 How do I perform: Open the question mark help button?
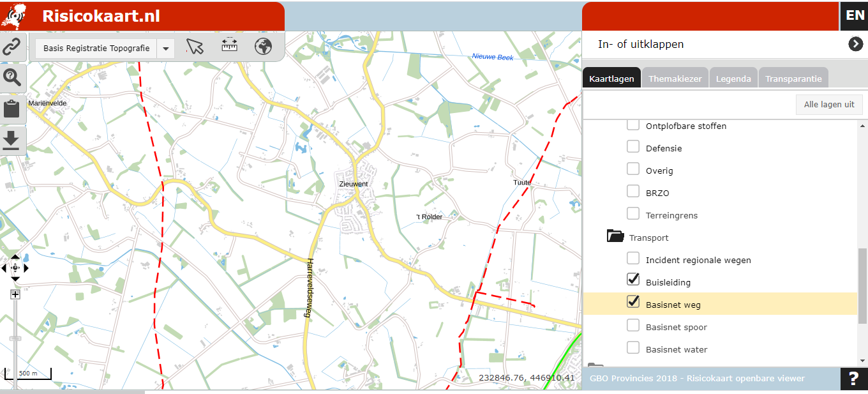point(854,379)
